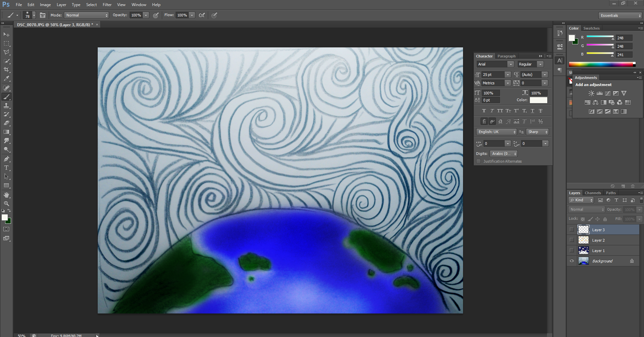Open the Opacity slider dropdown
644x337 pixels.
146,15
